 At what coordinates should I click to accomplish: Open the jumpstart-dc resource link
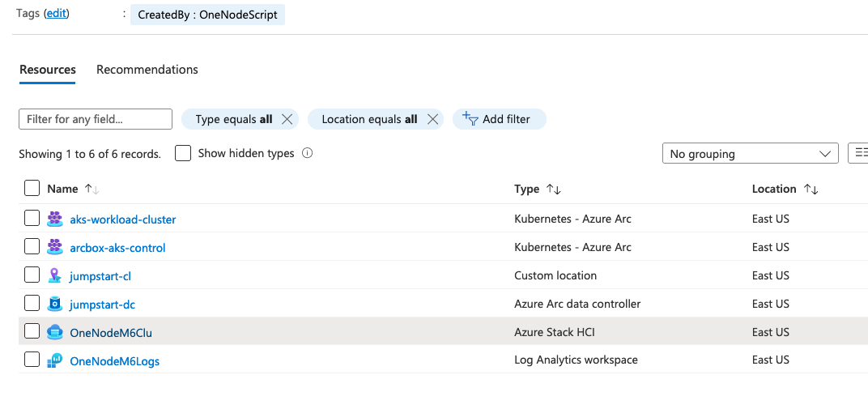pyautogui.click(x=102, y=305)
